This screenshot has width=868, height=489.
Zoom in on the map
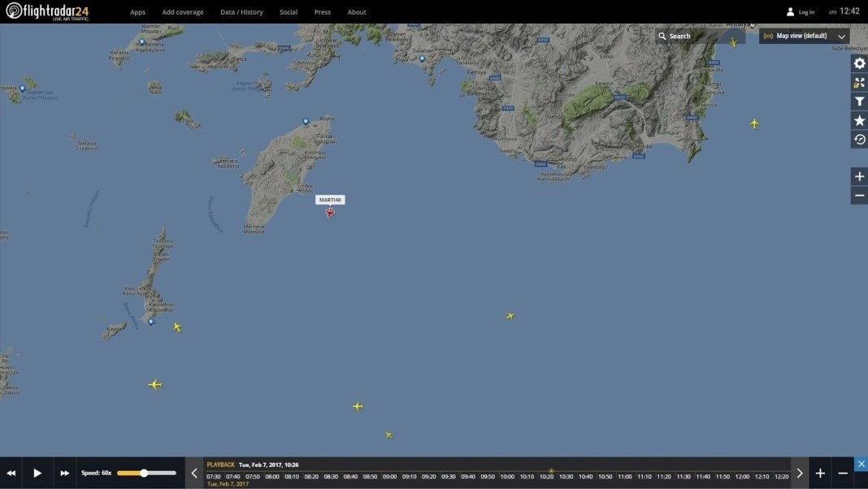pyautogui.click(x=859, y=176)
